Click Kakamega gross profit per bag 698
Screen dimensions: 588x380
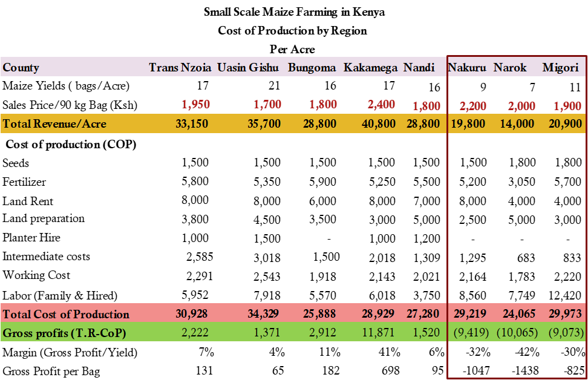[x=390, y=371]
